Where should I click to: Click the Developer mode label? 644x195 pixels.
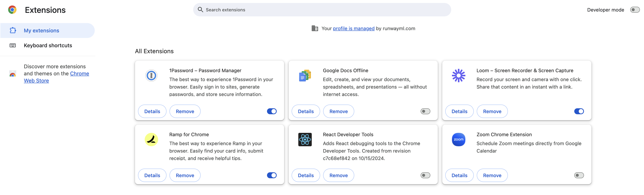606,10
